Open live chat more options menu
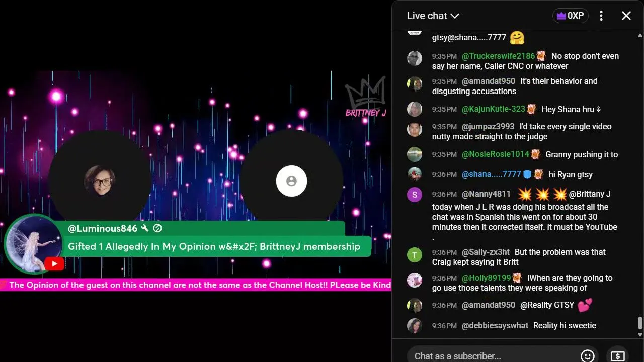 click(x=601, y=16)
